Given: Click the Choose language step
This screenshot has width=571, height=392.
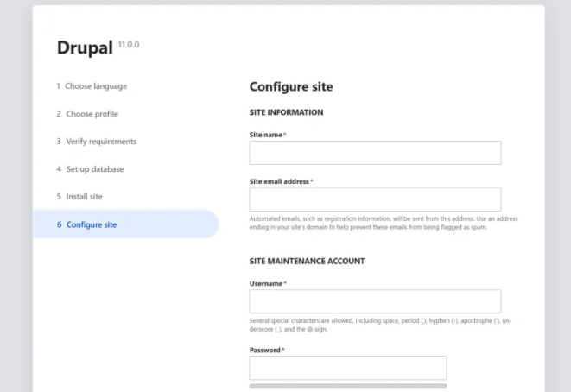Looking at the screenshot, I should (x=92, y=86).
